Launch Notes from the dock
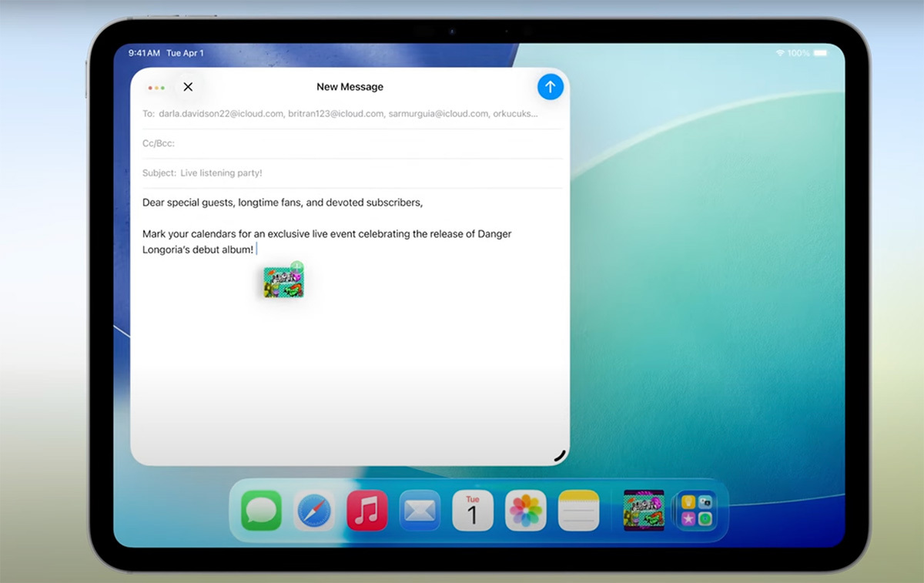This screenshot has height=583, width=924. coord(578,511)
